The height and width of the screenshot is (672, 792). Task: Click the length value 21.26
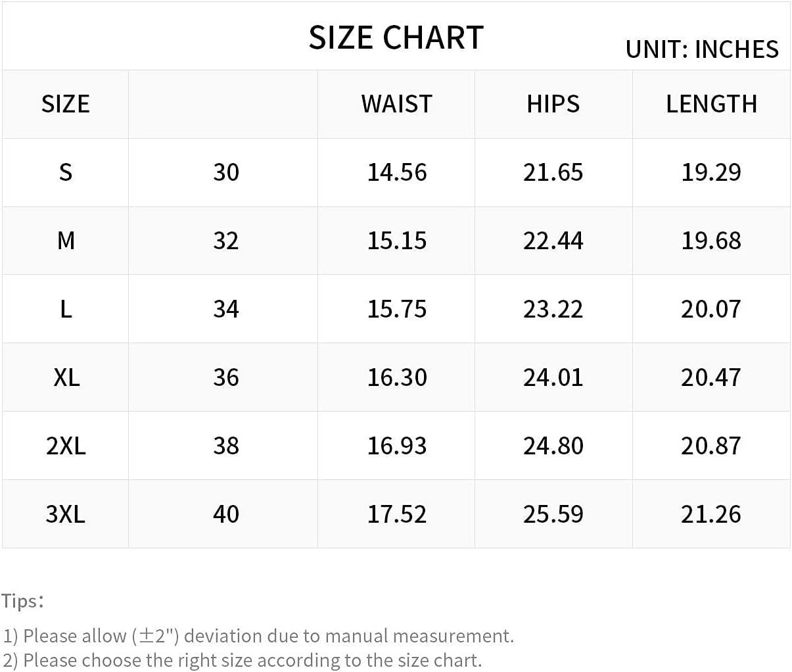pyautogui.click(x=711, y=514)
